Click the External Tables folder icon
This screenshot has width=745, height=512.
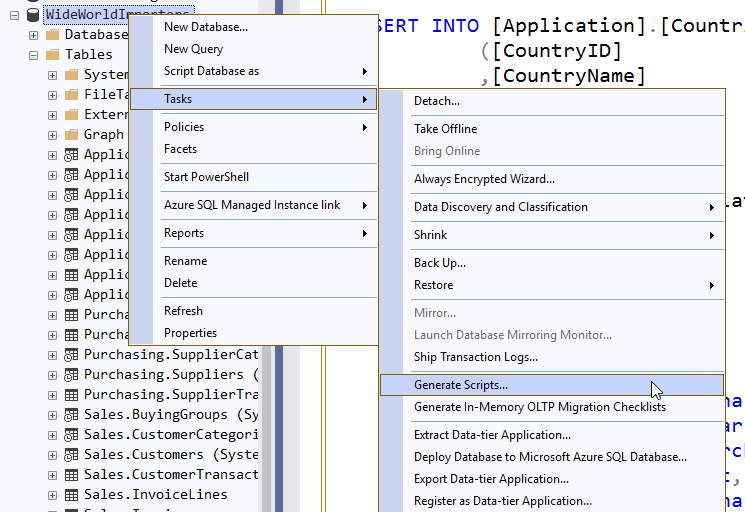tap(71, 115)
